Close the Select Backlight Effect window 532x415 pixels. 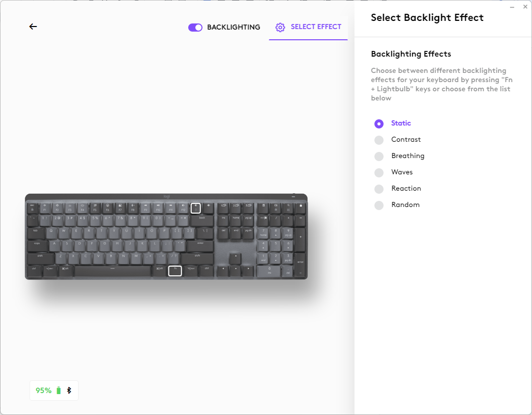tap(525, 7)
